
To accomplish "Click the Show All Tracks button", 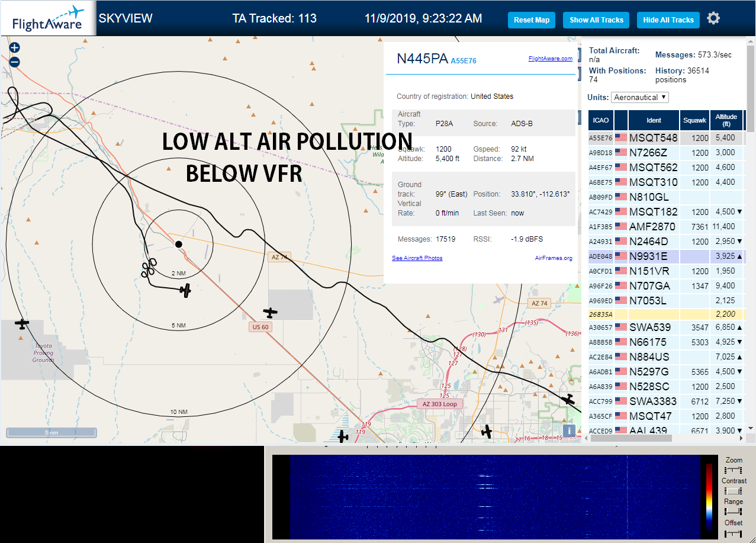I will pos(596,20).
